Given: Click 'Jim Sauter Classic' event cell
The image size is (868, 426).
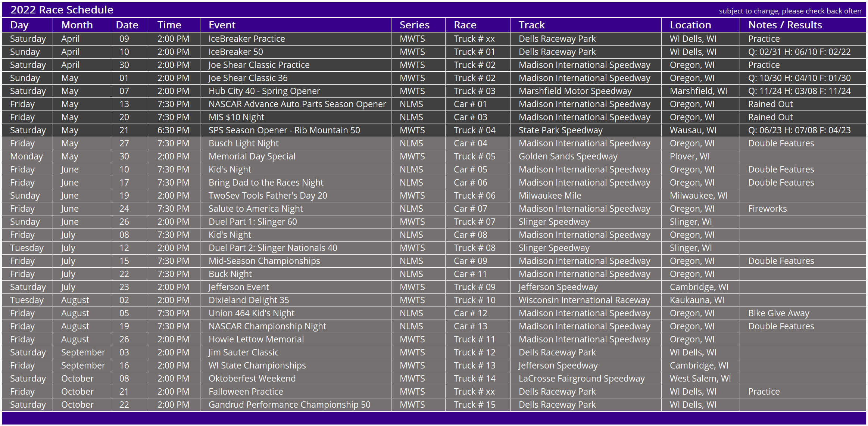Looking at the screenshot, I should click(x=244, y=352).
